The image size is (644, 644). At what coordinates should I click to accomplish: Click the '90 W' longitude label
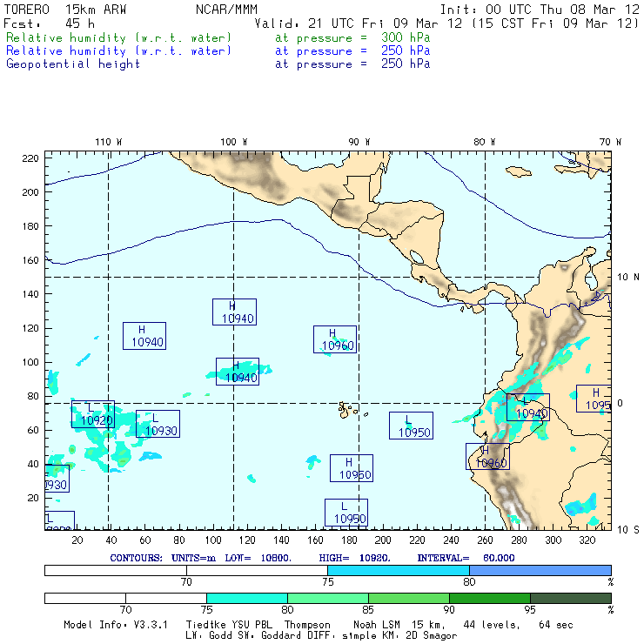pos(359,142)
